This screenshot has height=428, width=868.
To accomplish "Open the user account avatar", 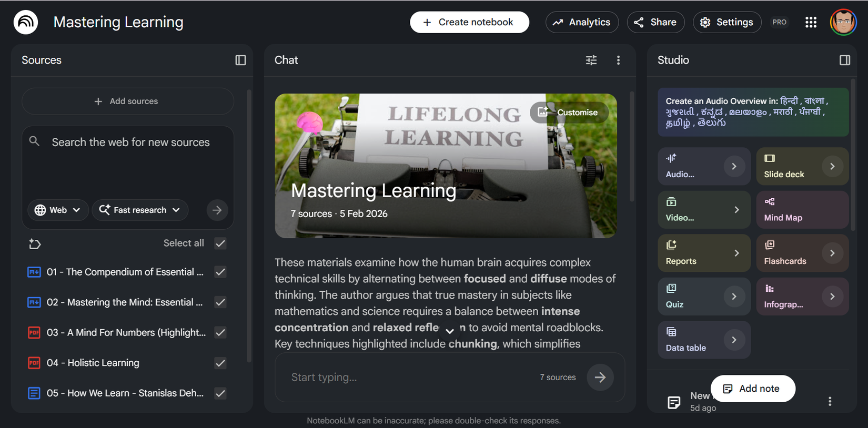I will coord(843,22).
